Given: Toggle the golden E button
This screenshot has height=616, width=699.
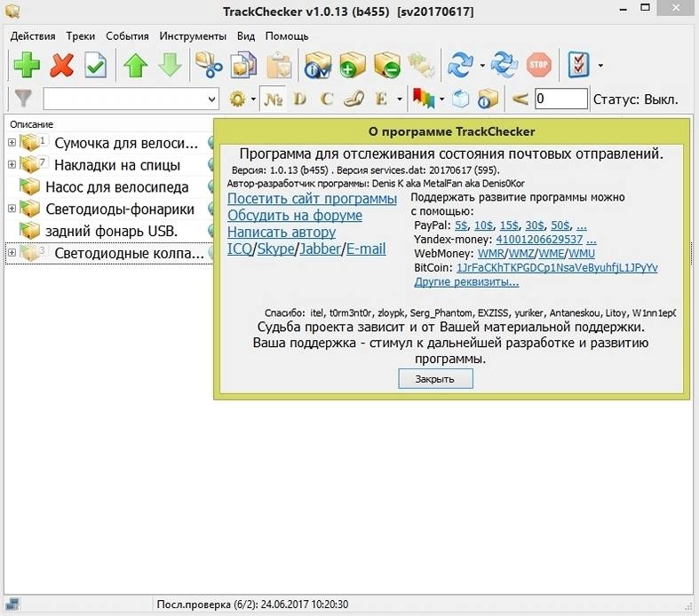Looking at the screenshot, I should tap(381, 99).
